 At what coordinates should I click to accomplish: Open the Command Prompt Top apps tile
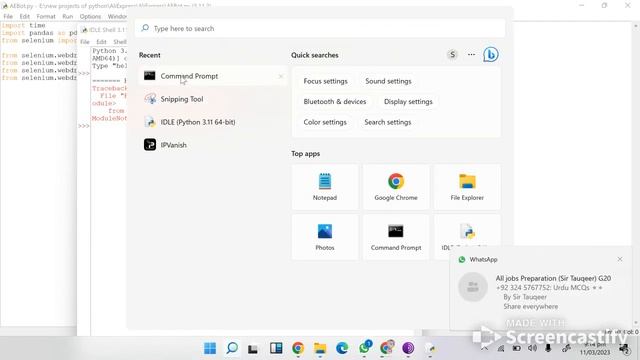(x=396, y=237)
